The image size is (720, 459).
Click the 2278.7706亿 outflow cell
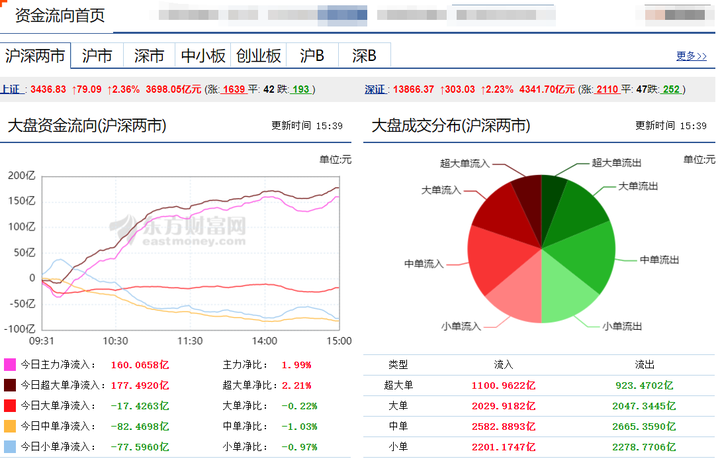644,447
